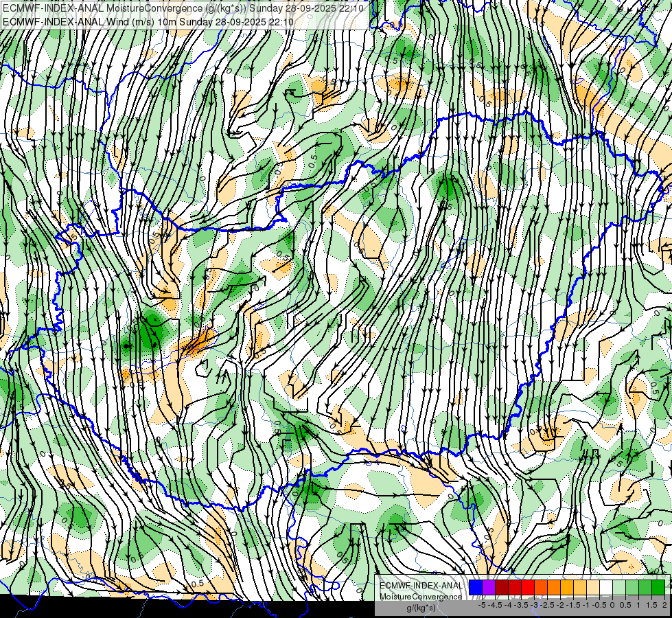Click the purple legend swatch for -5 to -4.5
This screenshot has width=672, height=618.
[x=489, y=588]
